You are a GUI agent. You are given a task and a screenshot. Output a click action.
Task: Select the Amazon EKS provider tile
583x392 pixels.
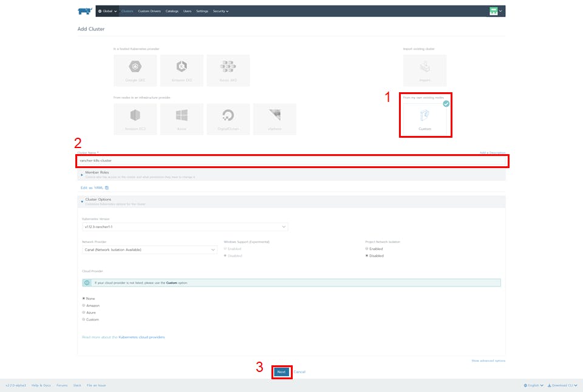182,70
